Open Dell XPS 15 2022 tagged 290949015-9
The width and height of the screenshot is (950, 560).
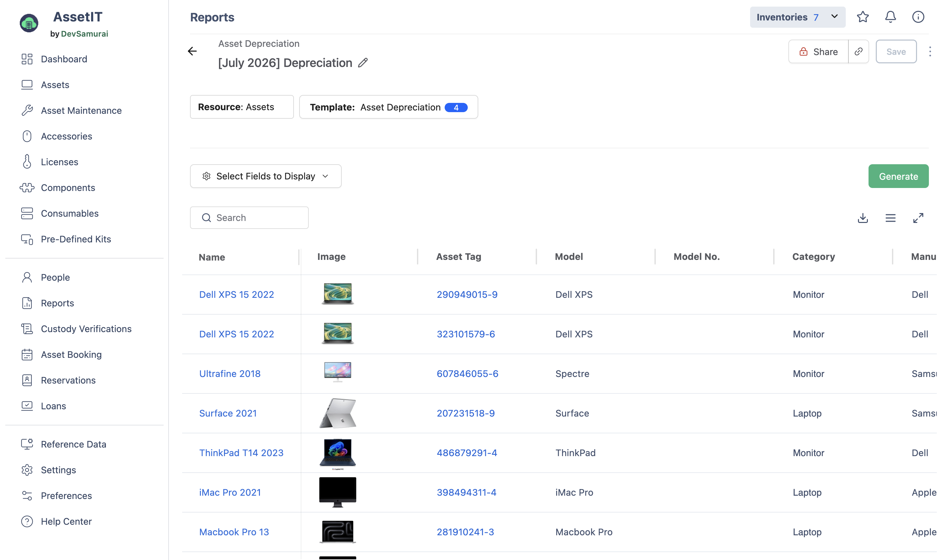(x=237, y=294)
